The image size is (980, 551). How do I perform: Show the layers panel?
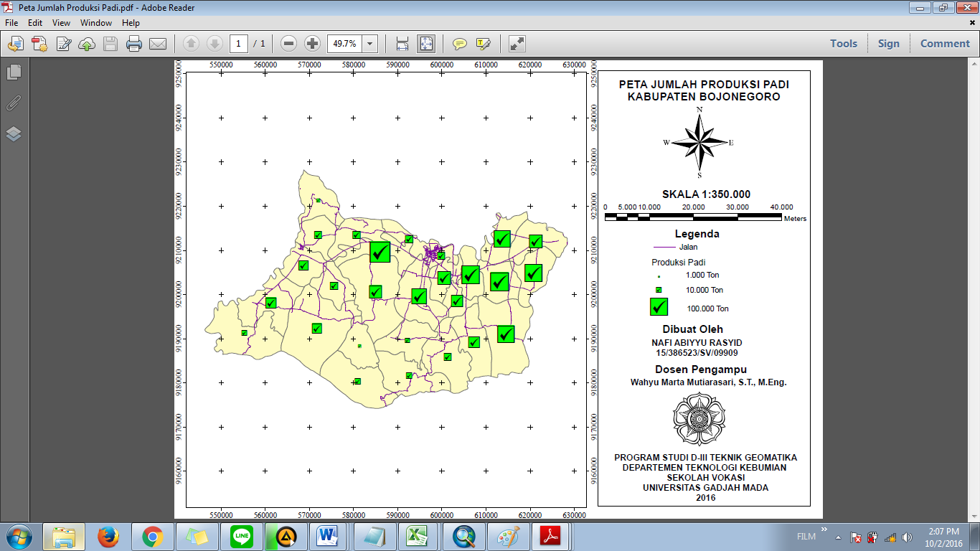[x=14, y=134]
